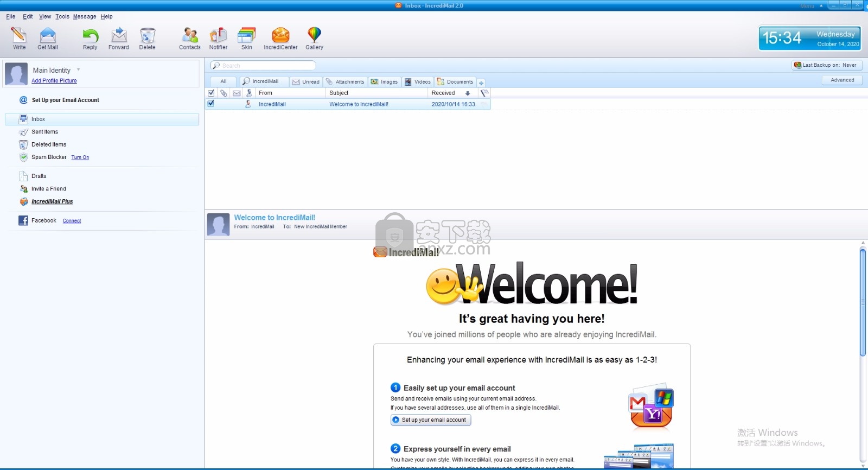Select the Welcome to IncrediMail! subject text

click(359, 104)
